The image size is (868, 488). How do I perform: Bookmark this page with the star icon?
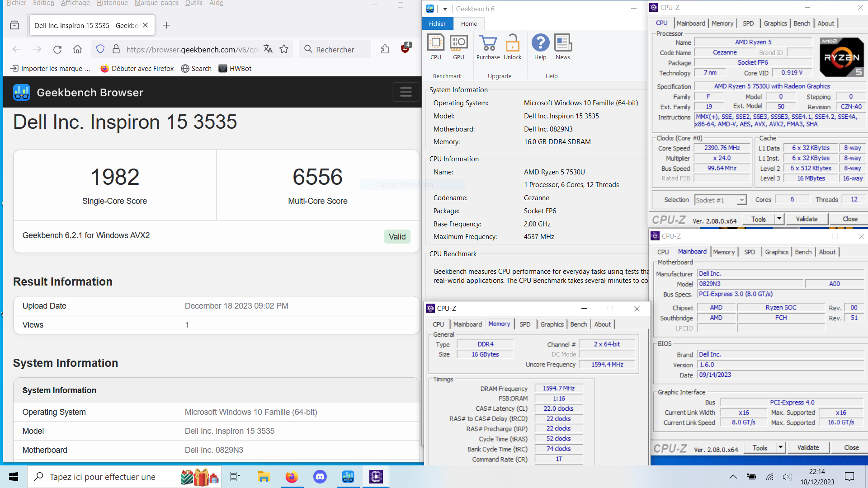point(284,49)
